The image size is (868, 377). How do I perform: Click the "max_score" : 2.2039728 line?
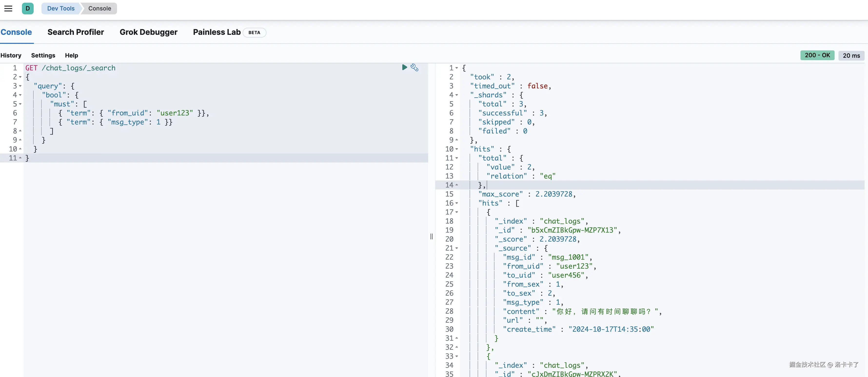527,194
